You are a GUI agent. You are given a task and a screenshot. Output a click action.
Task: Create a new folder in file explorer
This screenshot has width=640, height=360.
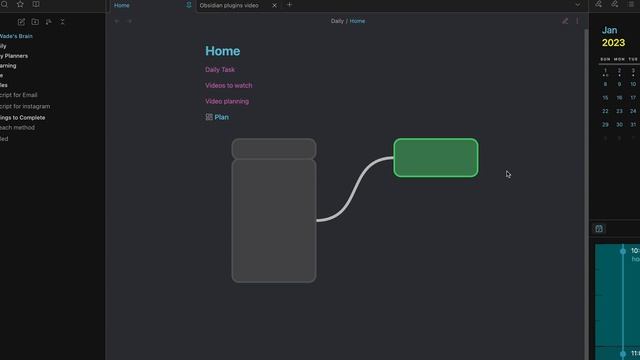click(35, 22)
